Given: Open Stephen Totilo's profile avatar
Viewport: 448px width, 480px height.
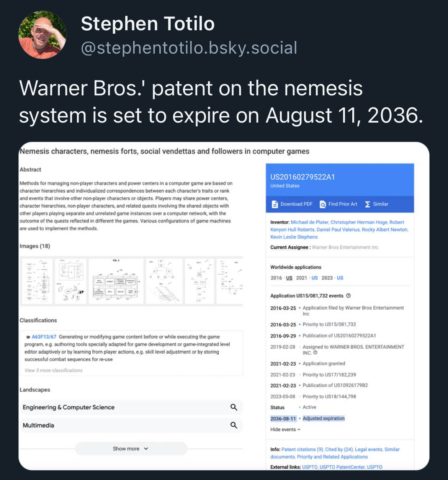Looking at the screenshot, I should point(42,35).
